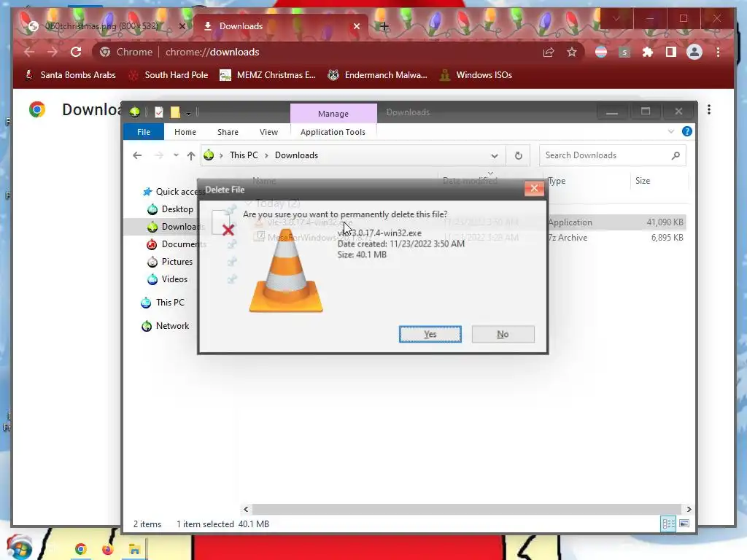Open Firefox from the taskbar

coord(108,550)
